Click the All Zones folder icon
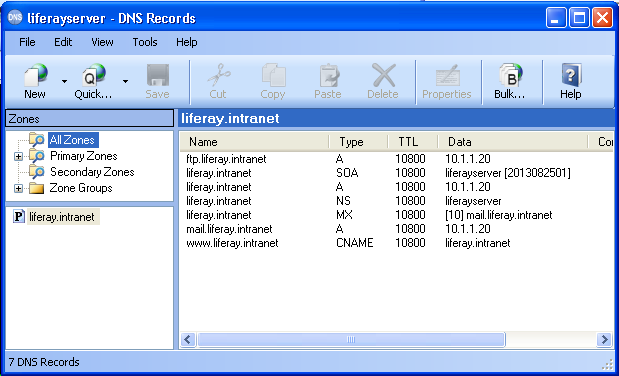This screenshot has height=376, width=619. (36, 140)
